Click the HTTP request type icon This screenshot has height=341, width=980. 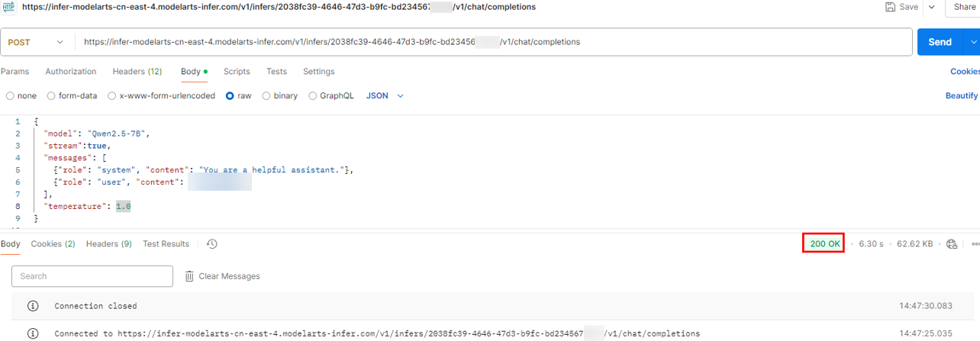coord(9,7)
